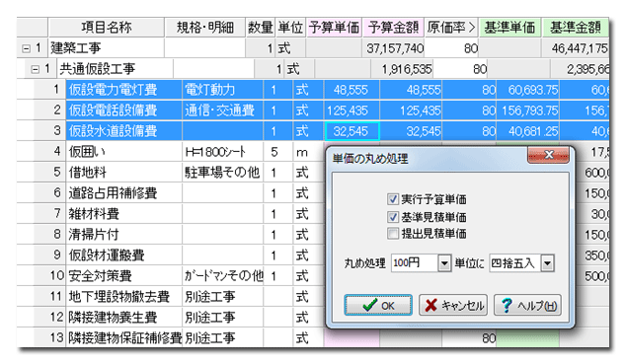Click the OK button with green checkmark

click(378, 306)
